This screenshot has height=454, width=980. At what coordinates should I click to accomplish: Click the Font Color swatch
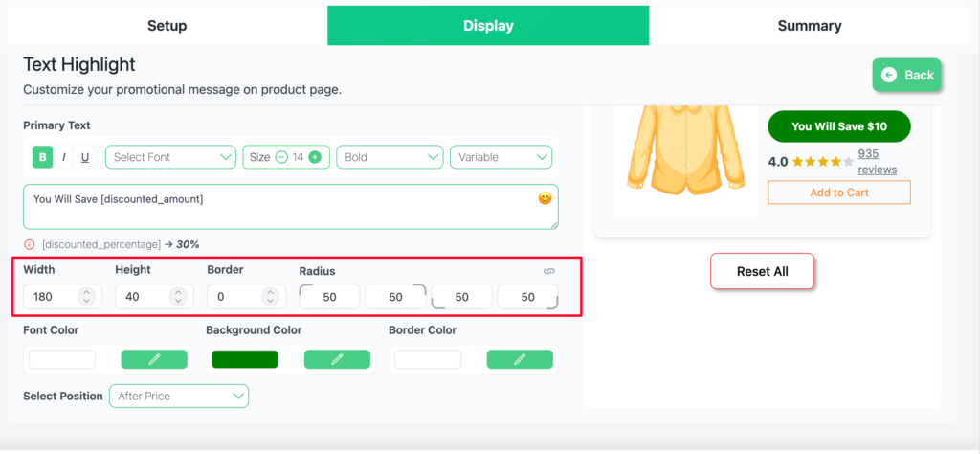62,359
